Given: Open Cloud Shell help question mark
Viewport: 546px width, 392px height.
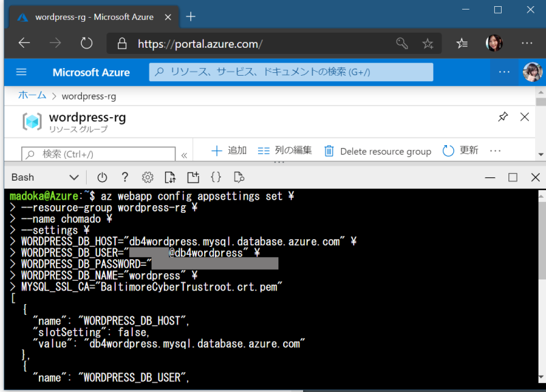Looking at the screenshot, I should [125, 177].
